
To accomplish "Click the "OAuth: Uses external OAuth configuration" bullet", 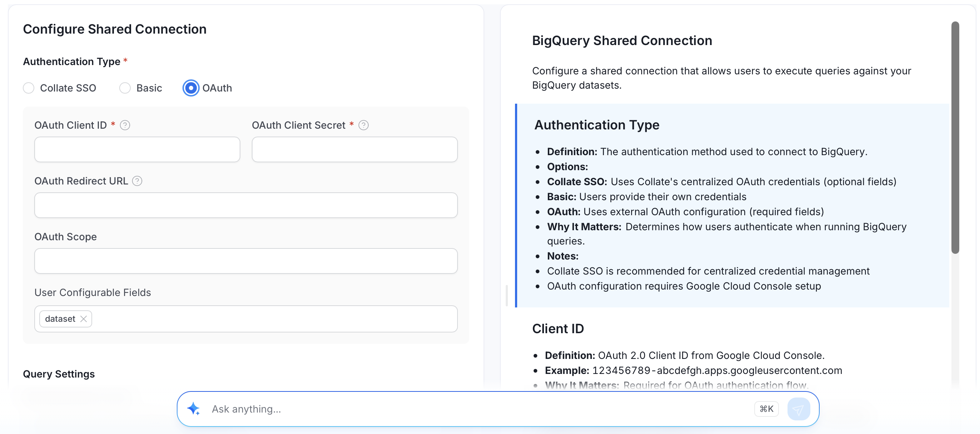I will (685, 212).
